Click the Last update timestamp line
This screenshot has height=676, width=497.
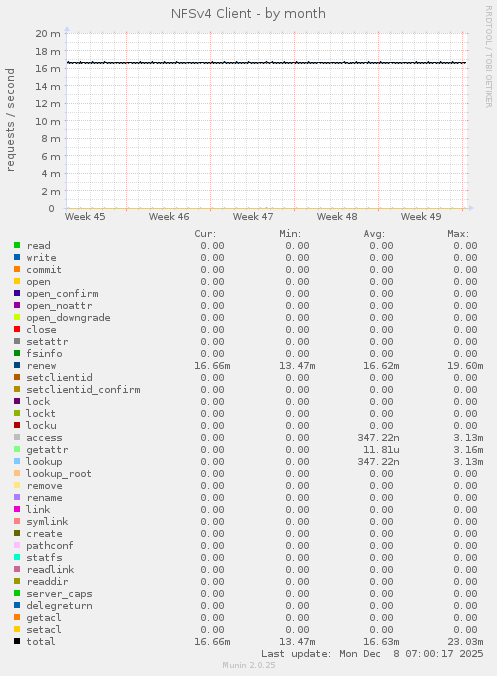[x=372, y=654]
